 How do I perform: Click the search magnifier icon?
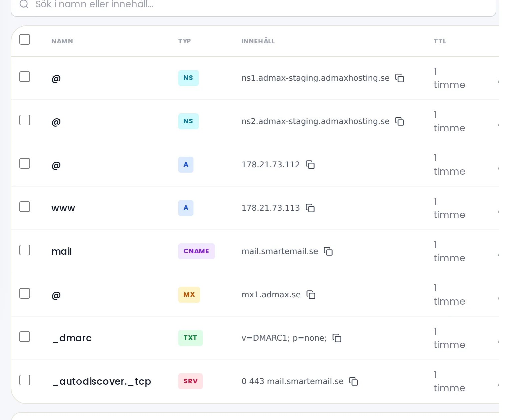coord(24,4)
